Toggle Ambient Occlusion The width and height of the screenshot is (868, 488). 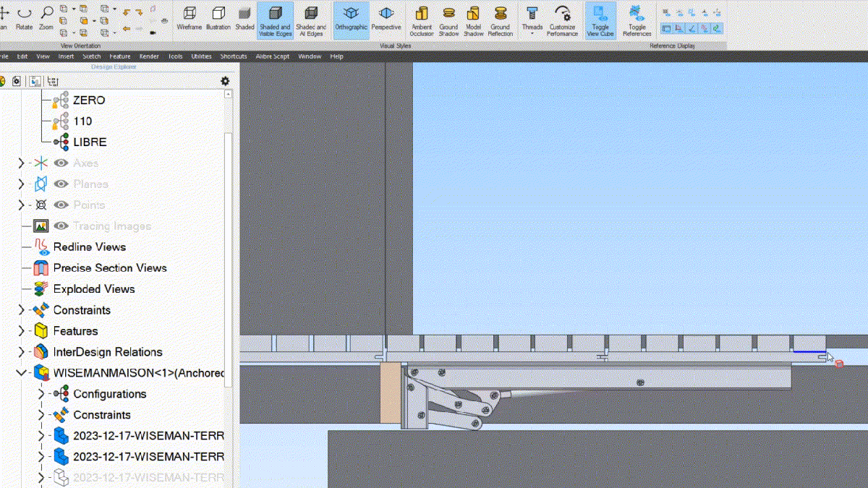(422, 20)
